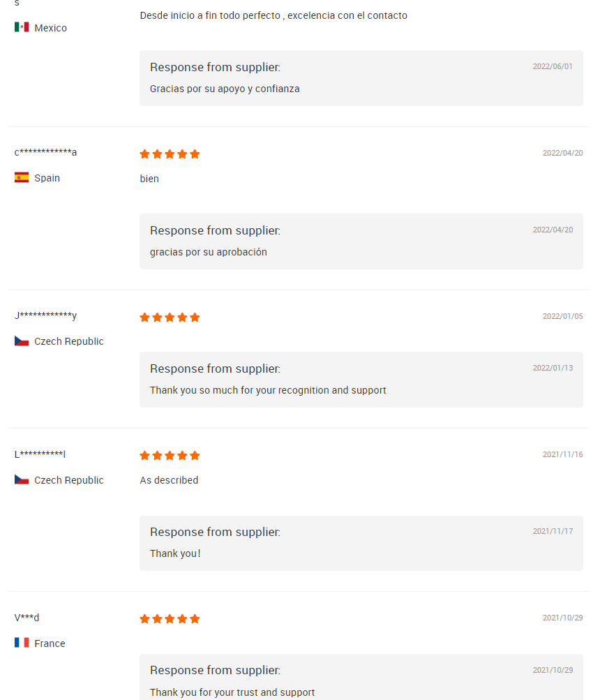
Task: Click star rating on 2021/10/29 review
Action: click(x=170, y=619)
